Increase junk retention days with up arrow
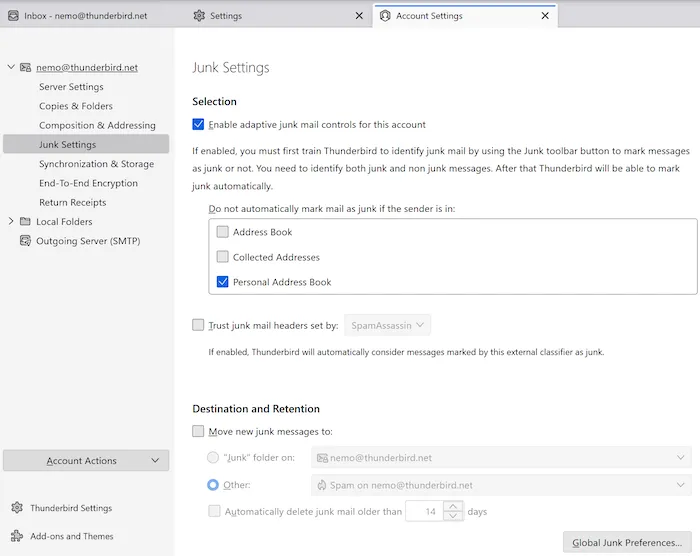 (x=453, y=506)
